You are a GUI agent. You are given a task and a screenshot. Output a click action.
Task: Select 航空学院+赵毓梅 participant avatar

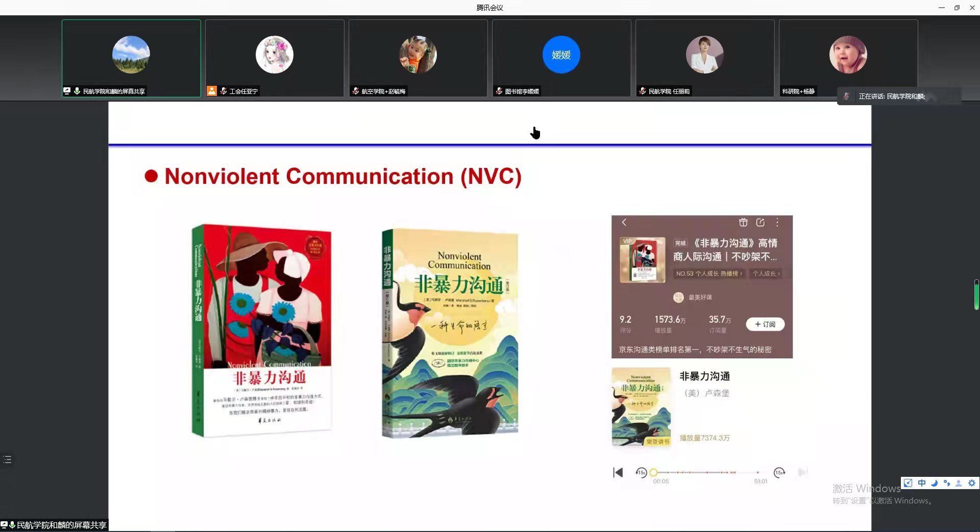point(418,55)
